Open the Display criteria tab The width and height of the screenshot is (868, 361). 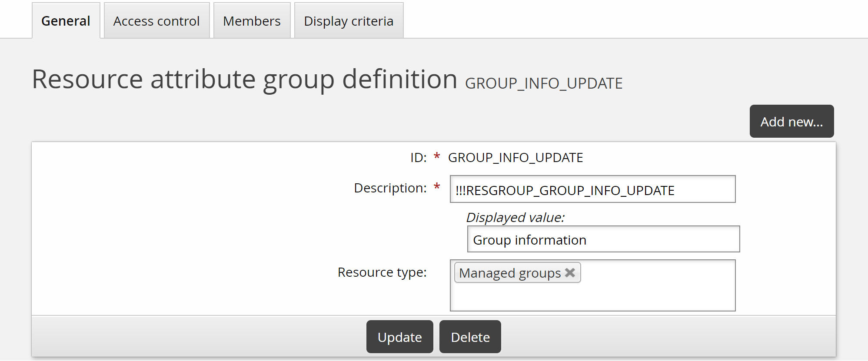(349, 21)
